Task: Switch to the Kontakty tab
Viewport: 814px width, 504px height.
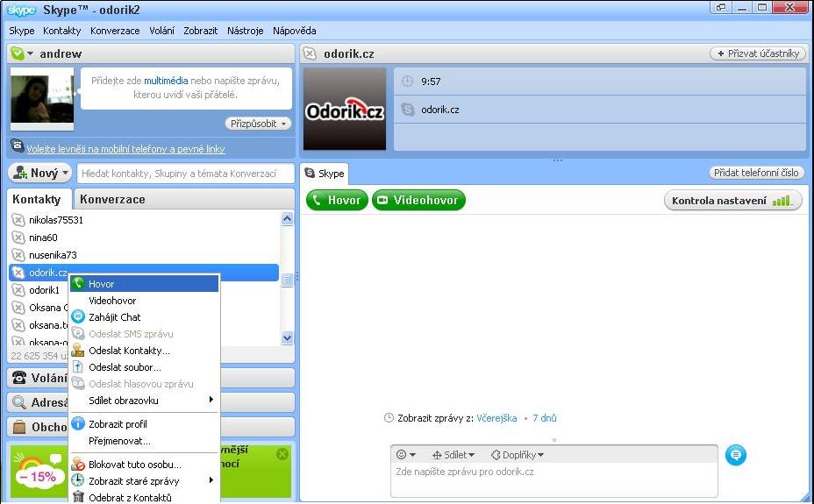Action: tap(36, 199)
